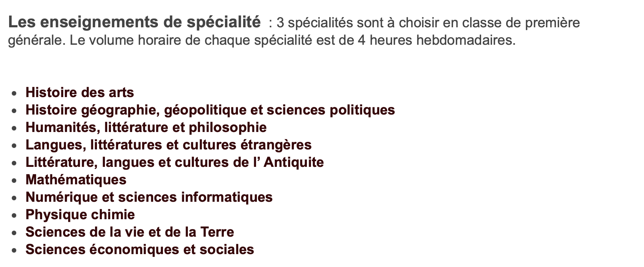This screenshot has width=644, height=267.
Task: Click the bullet before "Physique chimie"
Action: 14,215
